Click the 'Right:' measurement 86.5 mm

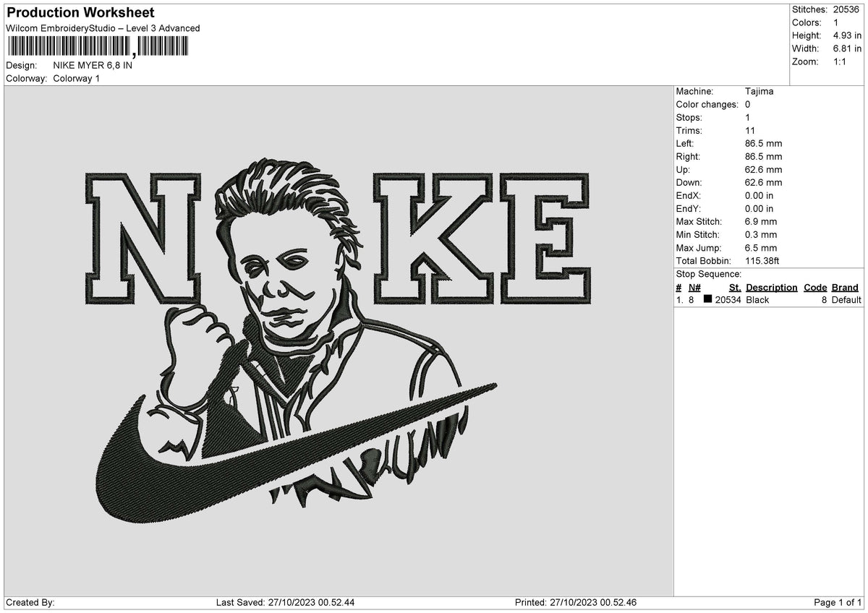click(x=763, y=157)
